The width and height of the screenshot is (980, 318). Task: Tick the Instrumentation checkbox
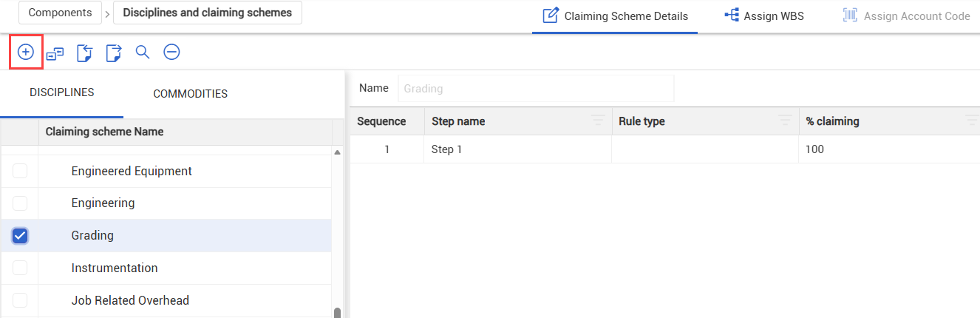20,268
